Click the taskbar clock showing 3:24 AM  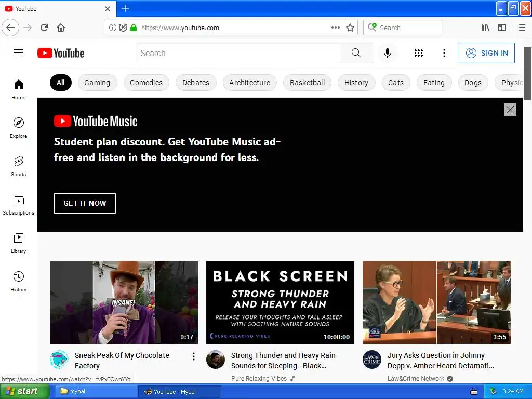[513, 392]
